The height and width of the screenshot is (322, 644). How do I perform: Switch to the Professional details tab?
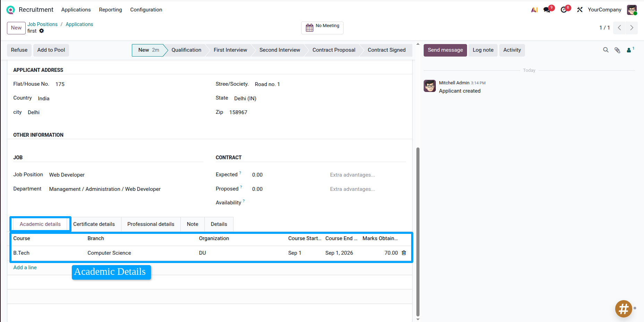point(151,224)
